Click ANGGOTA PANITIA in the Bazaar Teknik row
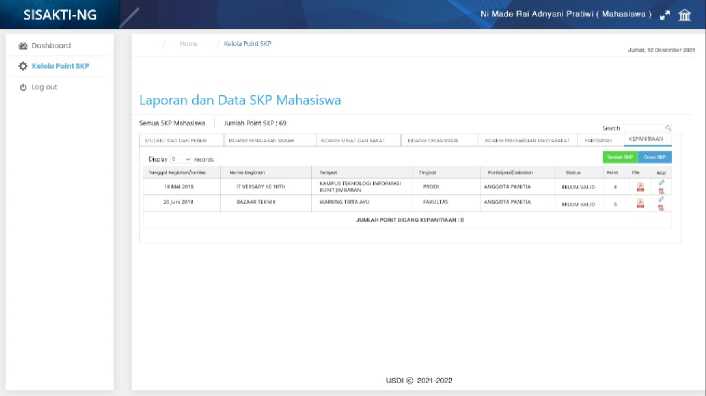 pos(507,202)
